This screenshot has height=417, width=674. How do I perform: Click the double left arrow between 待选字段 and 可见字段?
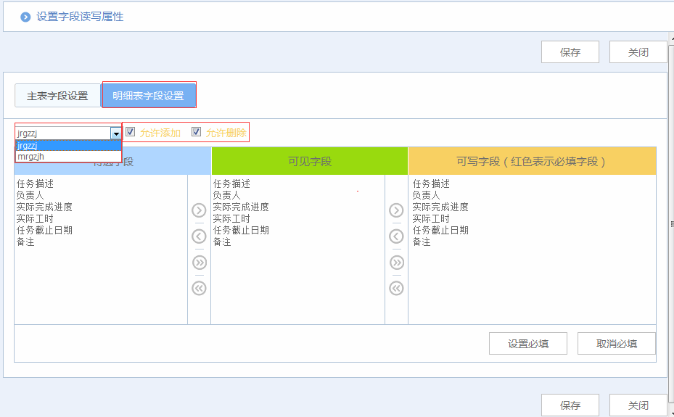(x=198, y=288)
